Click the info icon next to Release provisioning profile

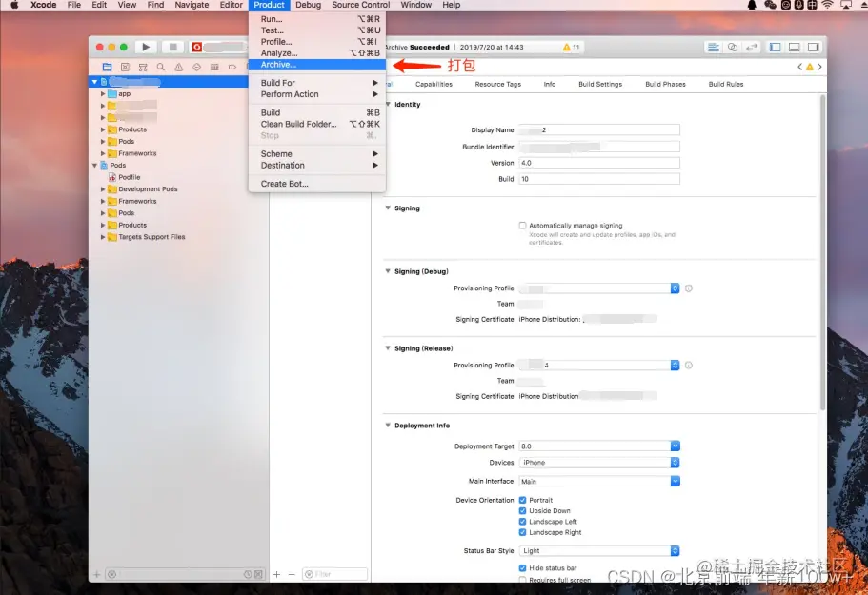click(689, 365)
